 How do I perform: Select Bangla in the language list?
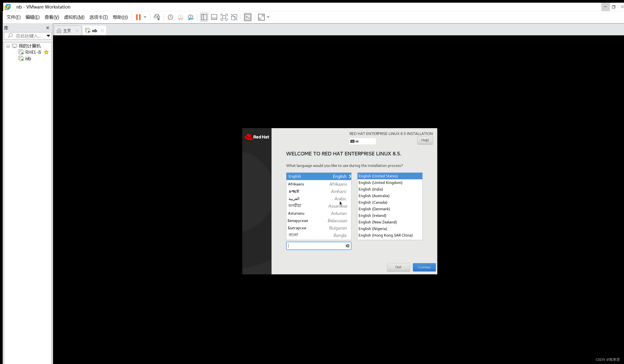click(x=319, y=235)
